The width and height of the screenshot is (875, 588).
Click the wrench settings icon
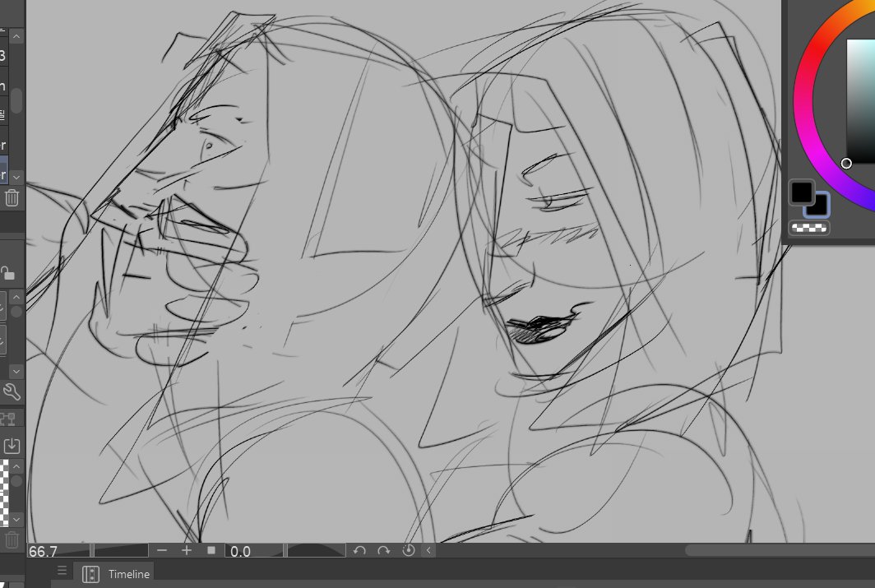pos(12,391)
